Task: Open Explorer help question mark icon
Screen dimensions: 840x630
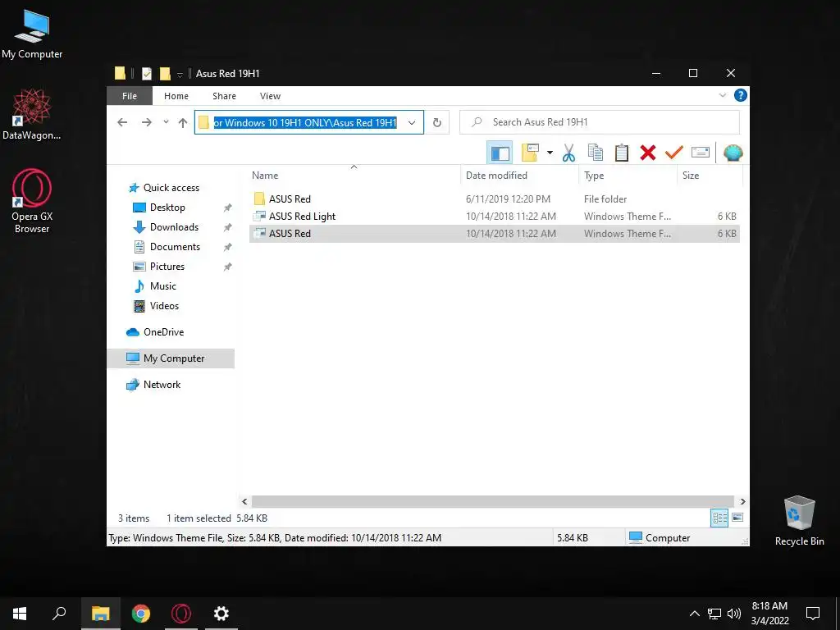Action: coord(741,95)
